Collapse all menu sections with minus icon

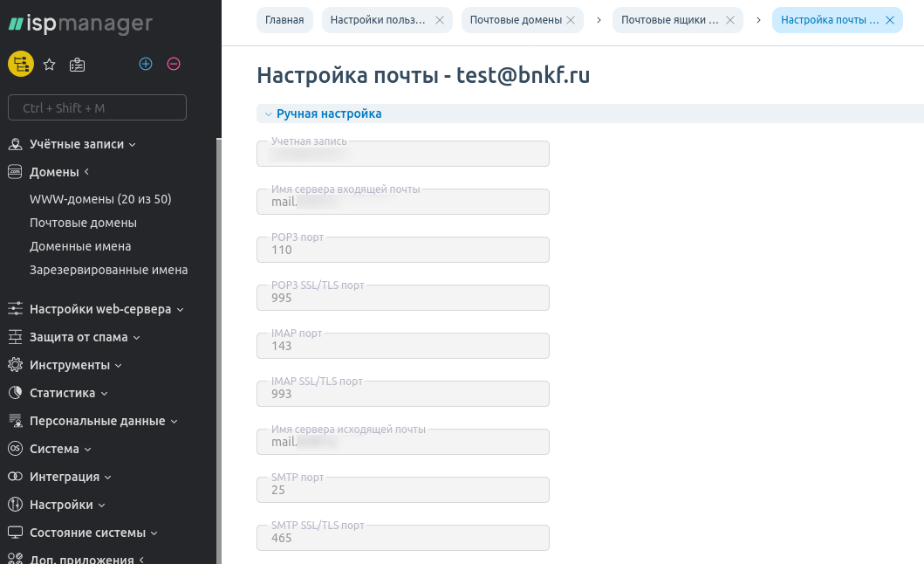[174, 64]
